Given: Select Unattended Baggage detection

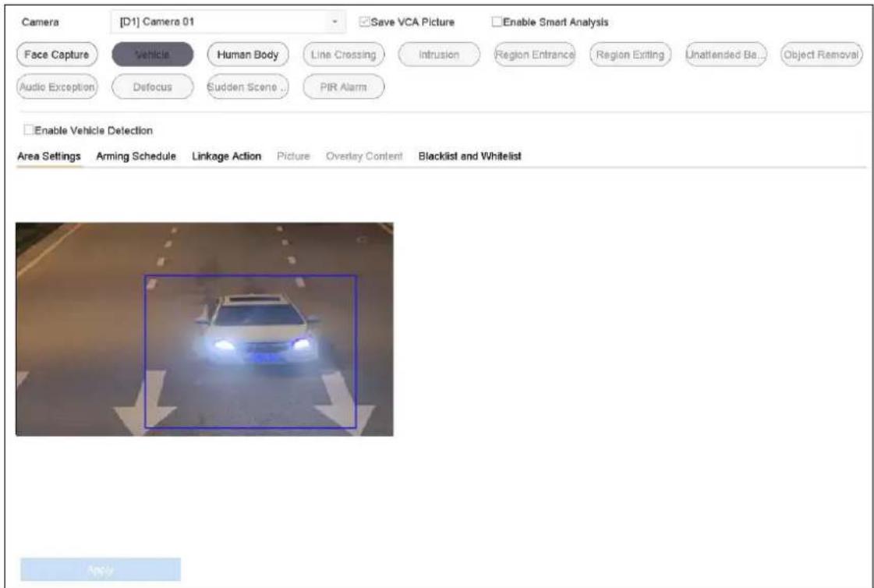Looking at the screenshot, I should coord(726,55).
